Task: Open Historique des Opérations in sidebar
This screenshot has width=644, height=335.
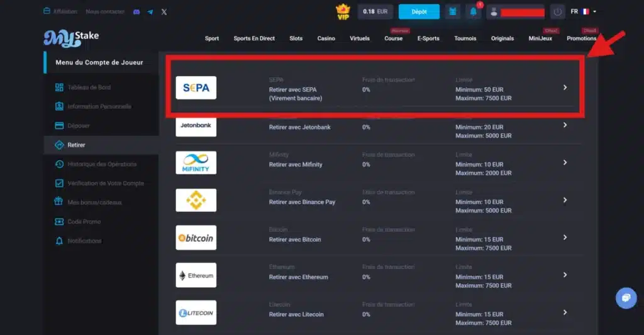Action: [x=102, y=164]
